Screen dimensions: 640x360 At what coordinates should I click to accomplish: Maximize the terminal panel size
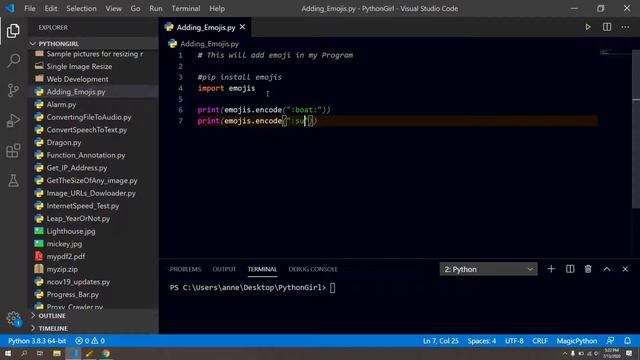click(x=607, y=269)
